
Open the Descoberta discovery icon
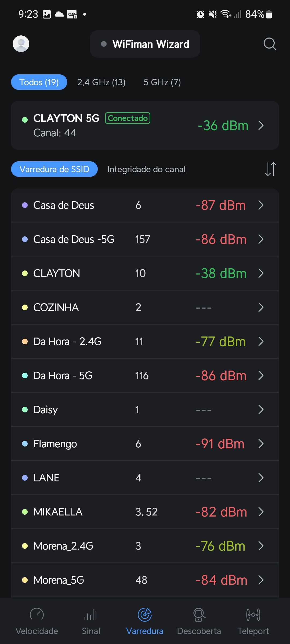click(x=199, y=615)
